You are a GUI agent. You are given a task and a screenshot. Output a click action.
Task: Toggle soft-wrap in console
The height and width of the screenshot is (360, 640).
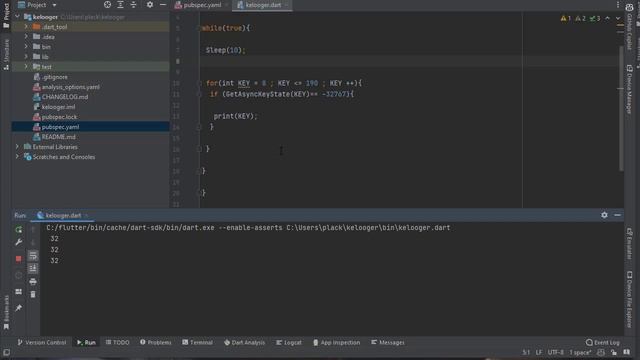33,256
